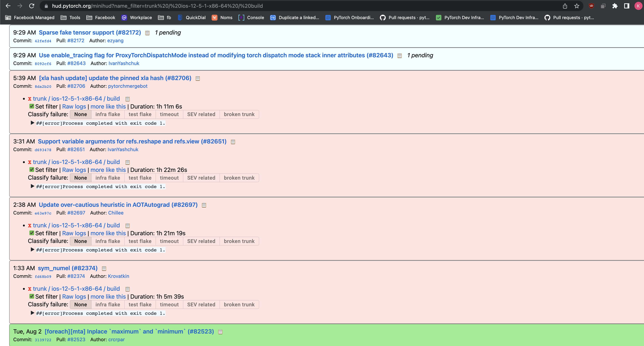The width and height of the screenshot is (644, 346).
Task: Toggle Set filter checkbox under refs.reshape commit
Action: tap(31, 170)
